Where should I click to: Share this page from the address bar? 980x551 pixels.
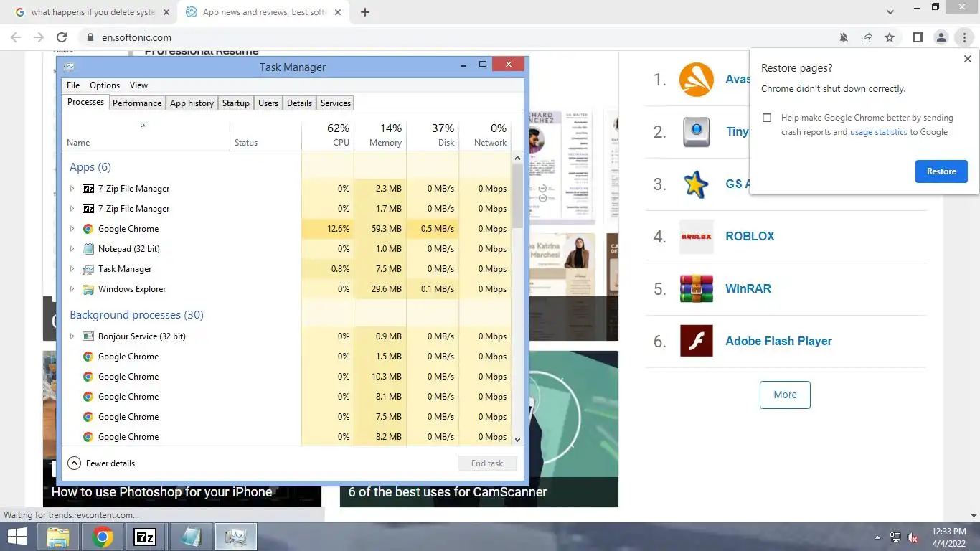[867, 37]
